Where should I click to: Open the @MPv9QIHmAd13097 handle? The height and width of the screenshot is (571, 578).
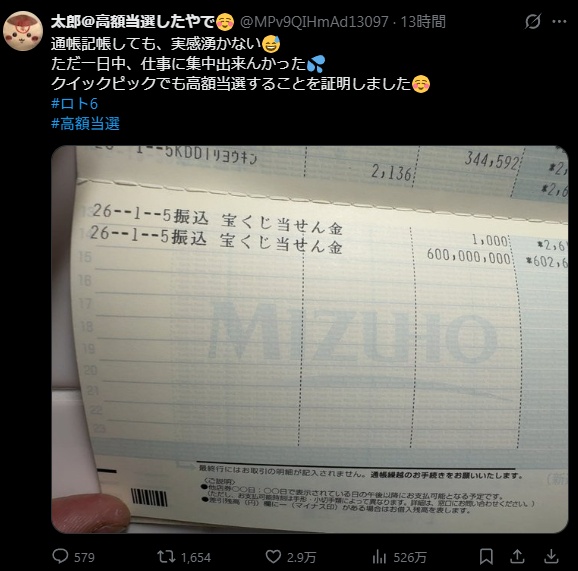click(314, 22)
